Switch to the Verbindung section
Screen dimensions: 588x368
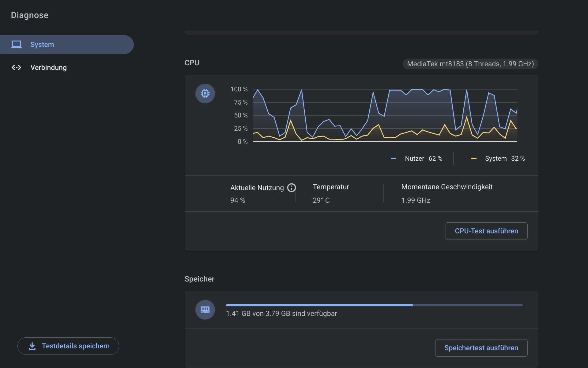pyautogui.click(x=48, y=67)
